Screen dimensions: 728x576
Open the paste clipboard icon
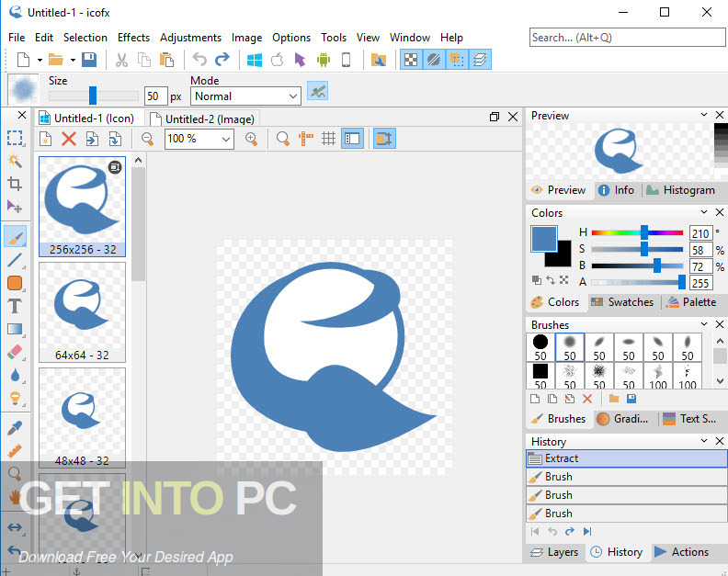point(166,60)
